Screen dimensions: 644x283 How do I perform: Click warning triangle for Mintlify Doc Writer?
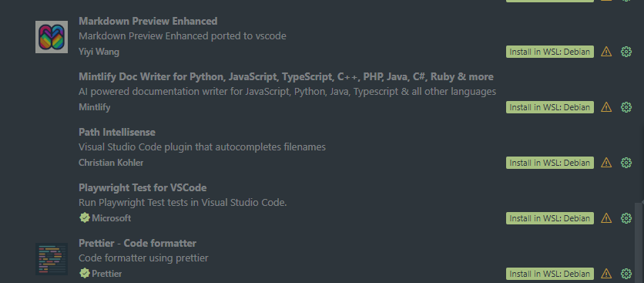[x=606, y=107]
